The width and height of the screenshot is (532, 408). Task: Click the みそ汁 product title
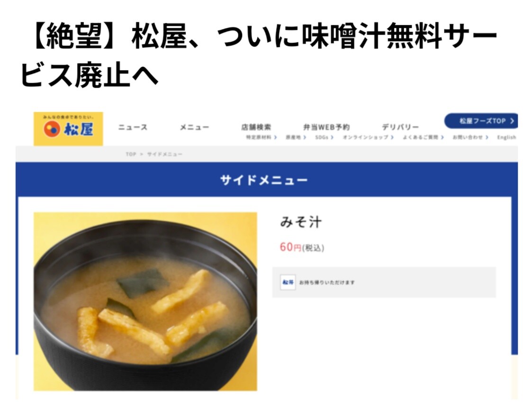tap(301, 222)
